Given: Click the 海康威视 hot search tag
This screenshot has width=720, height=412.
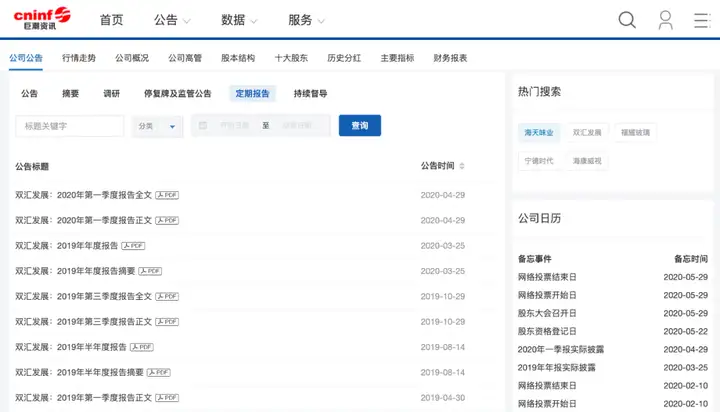Looking at the screenshot, I should pos(587,161).
